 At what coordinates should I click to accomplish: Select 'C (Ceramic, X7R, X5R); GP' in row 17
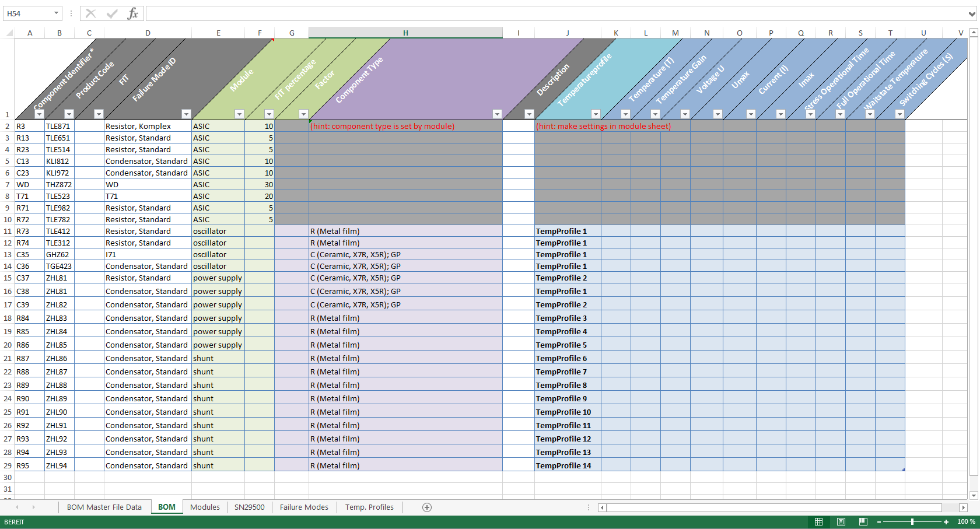[x=405, y=304]
